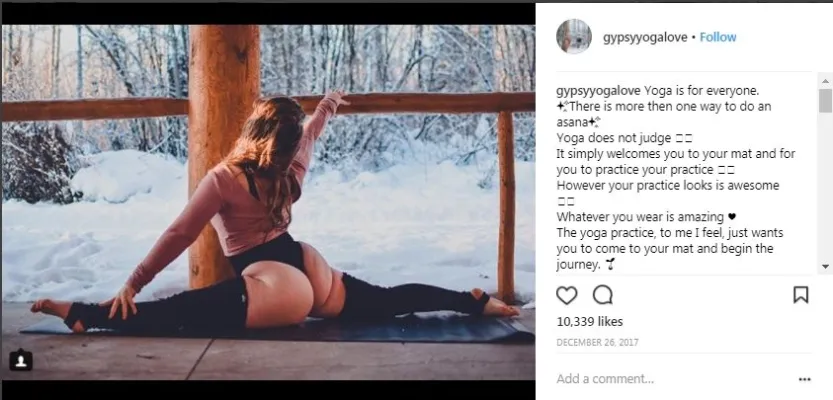The height and width of the screenshot is (400, 833).
Task: Click the caption scrollbar up arrow
Action: tap(825, 79)
